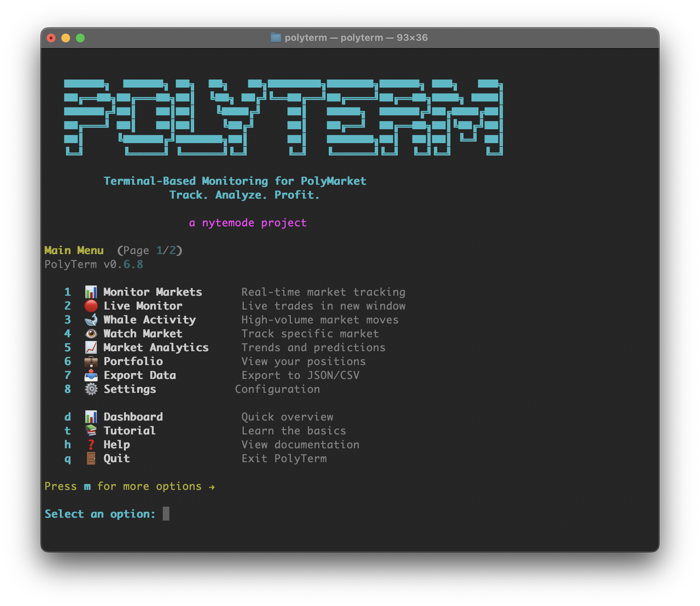
Task: Click option number 4 in the menu
Action: [x=68, y=334]
